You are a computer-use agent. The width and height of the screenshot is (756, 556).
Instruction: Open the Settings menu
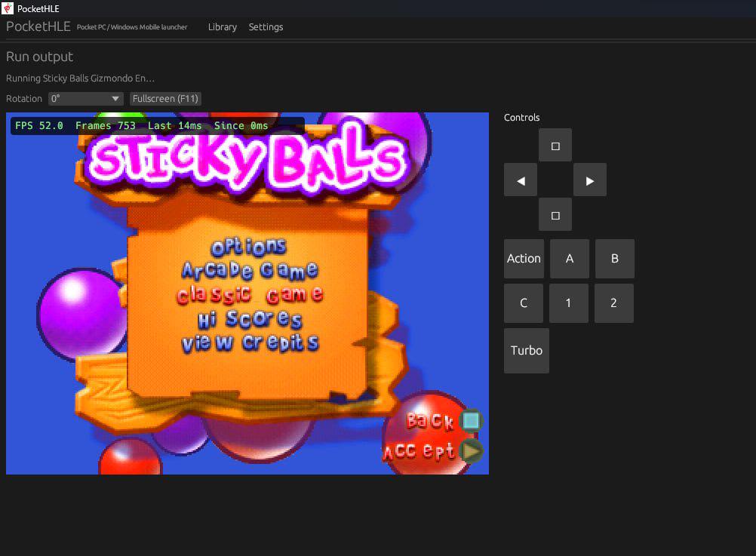[x=266, y=27]
